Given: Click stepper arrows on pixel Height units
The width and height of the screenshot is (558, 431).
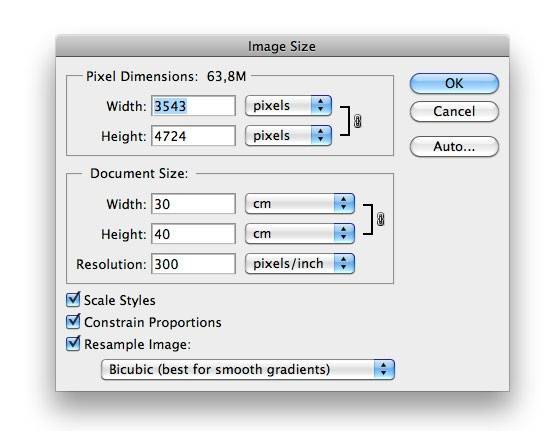Looking at the screenshot, I should pyautogui.click(x=321, y=135).
